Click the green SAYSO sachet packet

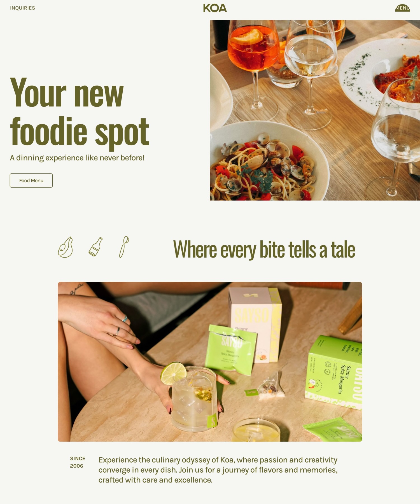click(230, 349)
